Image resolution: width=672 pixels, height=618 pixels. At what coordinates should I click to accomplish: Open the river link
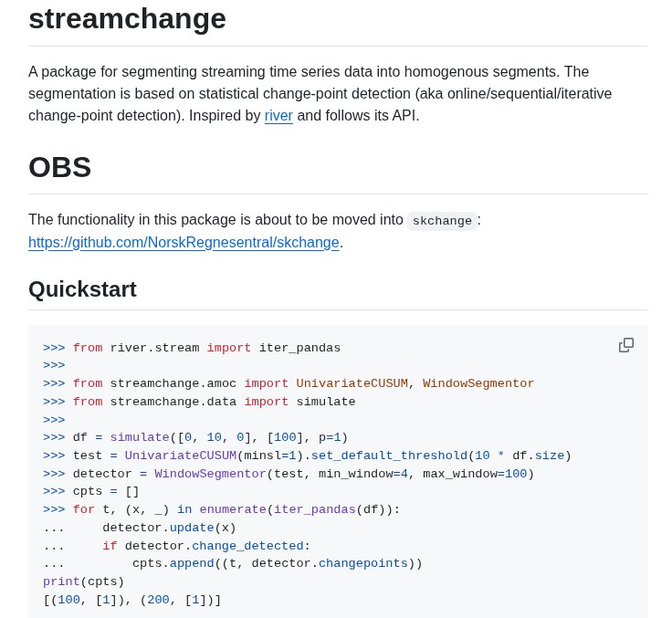pyautogui.click(x=278, y=116)
